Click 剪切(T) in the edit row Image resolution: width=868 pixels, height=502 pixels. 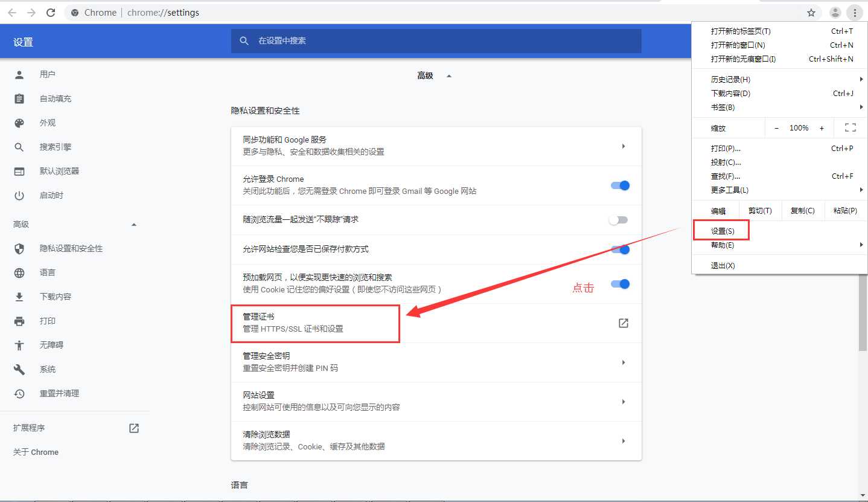[760, 210]
